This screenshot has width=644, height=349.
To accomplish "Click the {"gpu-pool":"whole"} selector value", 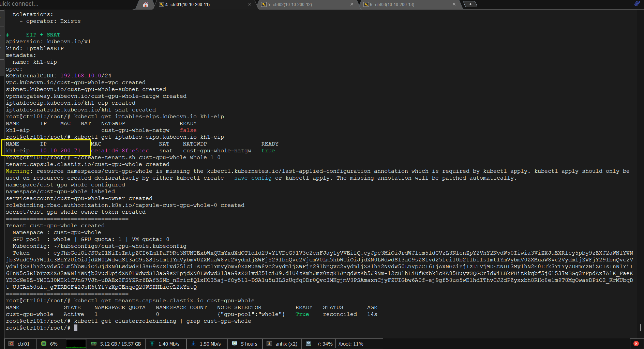I will pos(251,314).
